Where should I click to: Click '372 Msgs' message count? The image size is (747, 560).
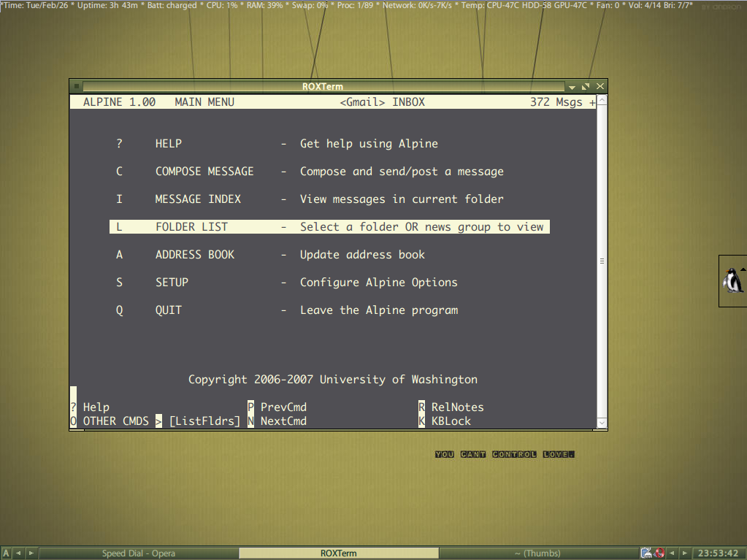click(x=556, y=102)
